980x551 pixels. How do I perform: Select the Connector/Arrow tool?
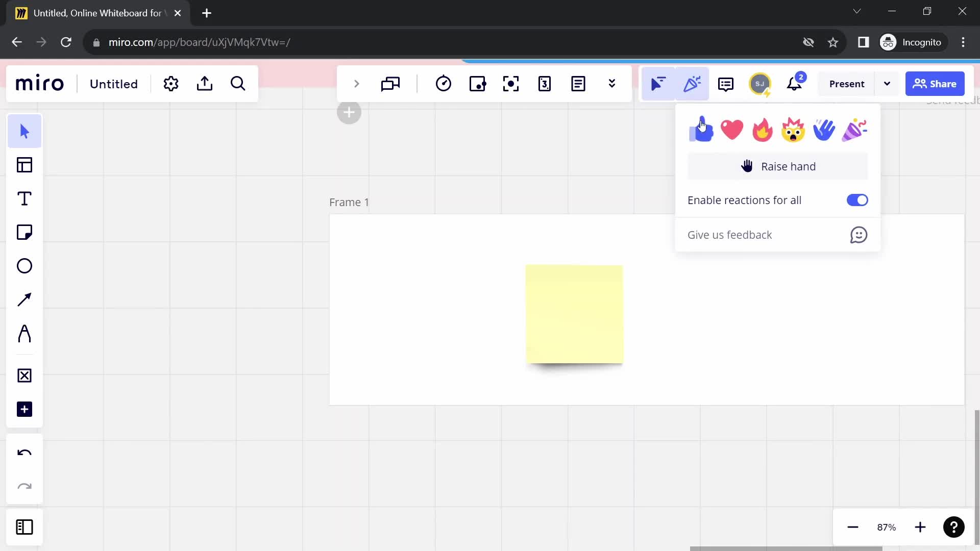pyautogui.click(x=24, y=298)
